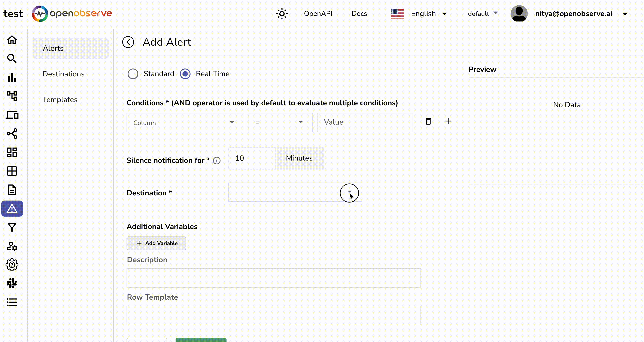This screenshot has width=644, height=342.
Task: Expand the equals operator dropdown
Action: coord(301,122)
